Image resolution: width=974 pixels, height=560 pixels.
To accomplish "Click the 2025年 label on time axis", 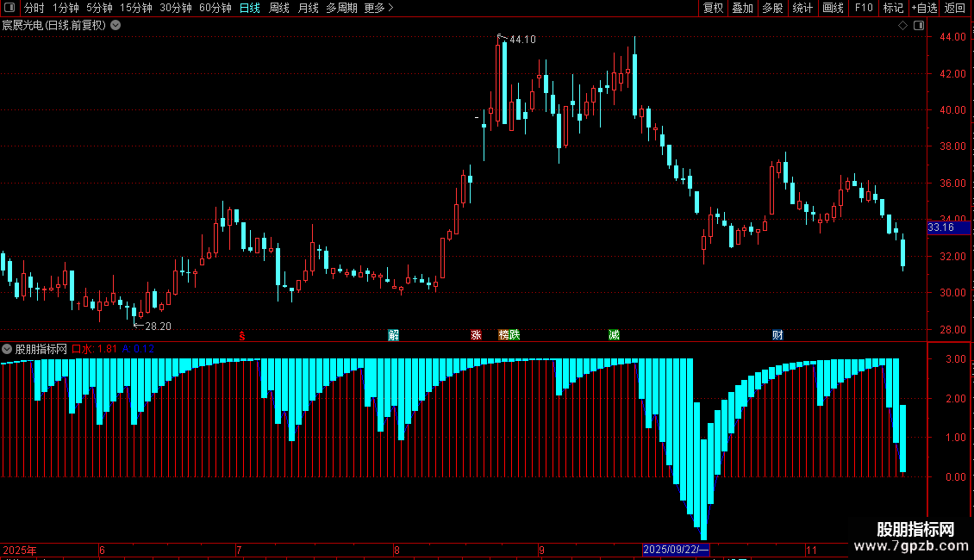I will [19, 550].
